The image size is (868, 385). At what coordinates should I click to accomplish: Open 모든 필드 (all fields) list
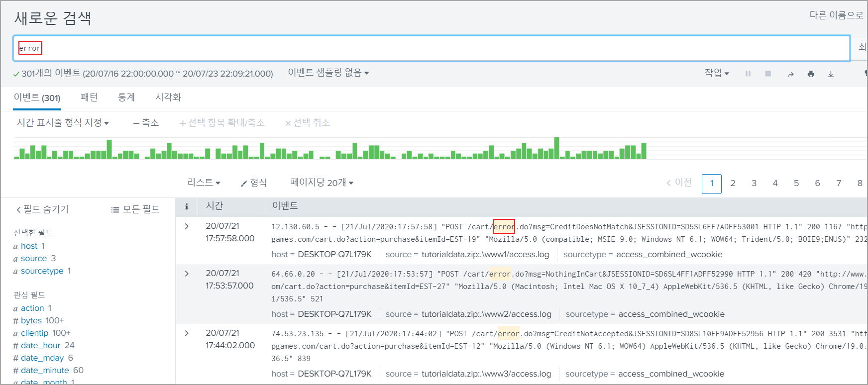tap(135, 209)
